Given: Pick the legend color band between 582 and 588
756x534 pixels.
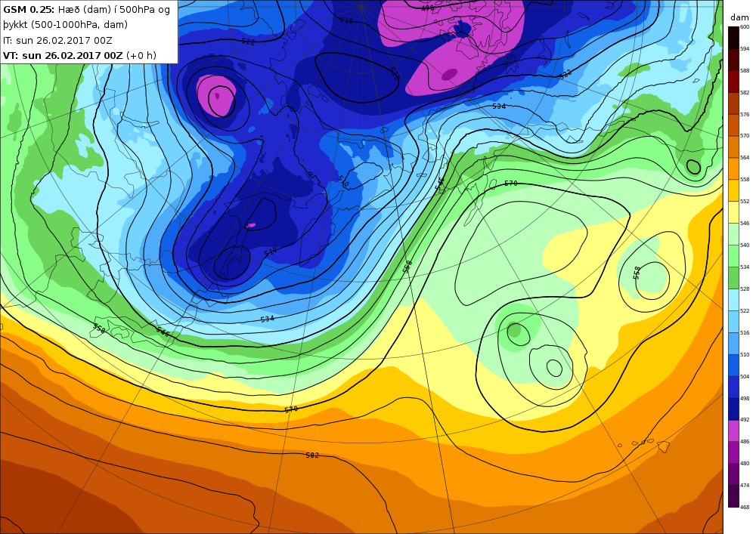Looking at the screenshot, I should click(x=733, y=82).
